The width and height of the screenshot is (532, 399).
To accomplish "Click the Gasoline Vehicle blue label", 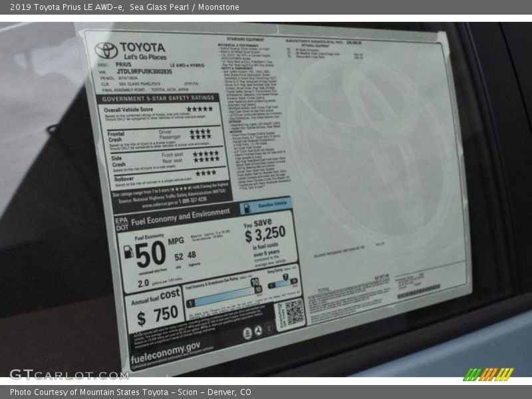I will pos(265,205).
